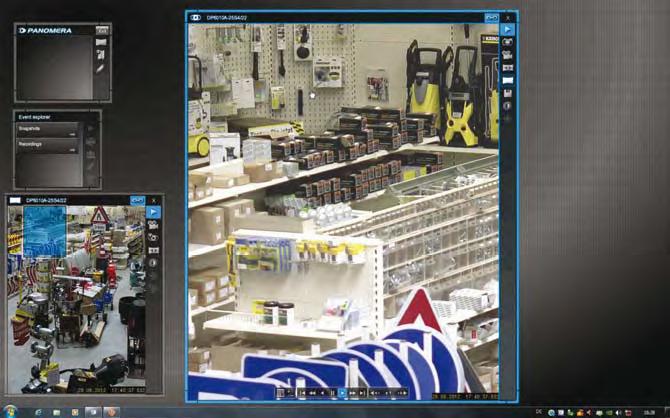Click the third dimmed icon in Event explorer sidebar
This screenshot has height=418, width=670.
(x=91, y=154)
